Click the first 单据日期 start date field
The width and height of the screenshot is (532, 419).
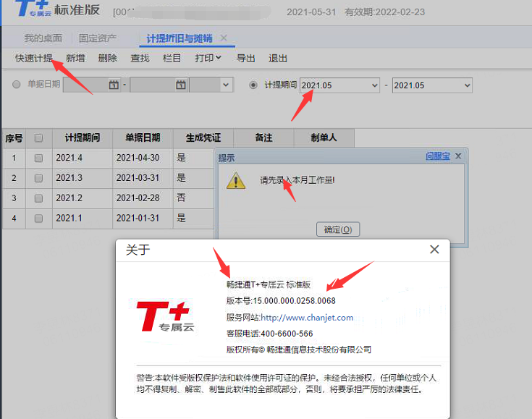(x=92, y=85)
